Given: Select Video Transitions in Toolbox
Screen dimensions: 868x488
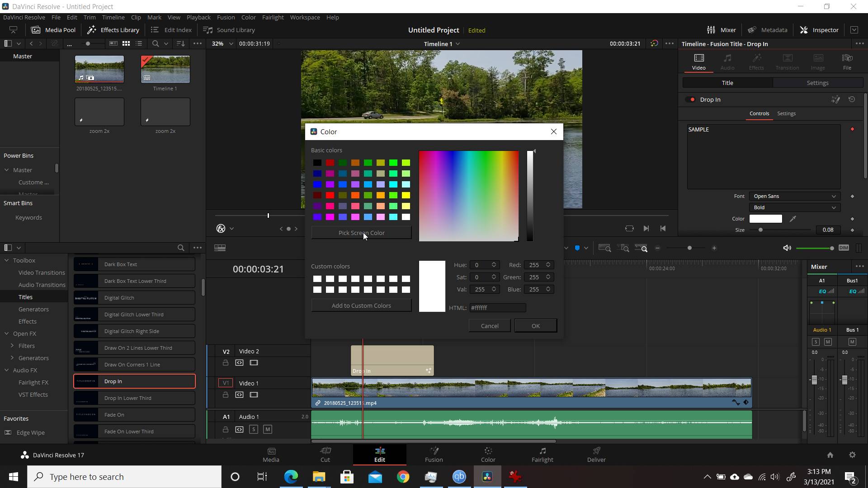Looking at the screenshot, I should (42, 273).
